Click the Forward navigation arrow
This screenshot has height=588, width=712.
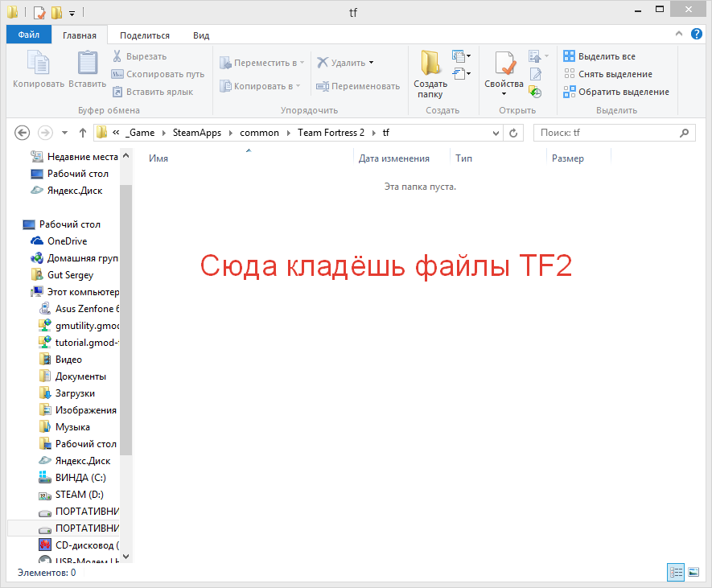[45, 133]
